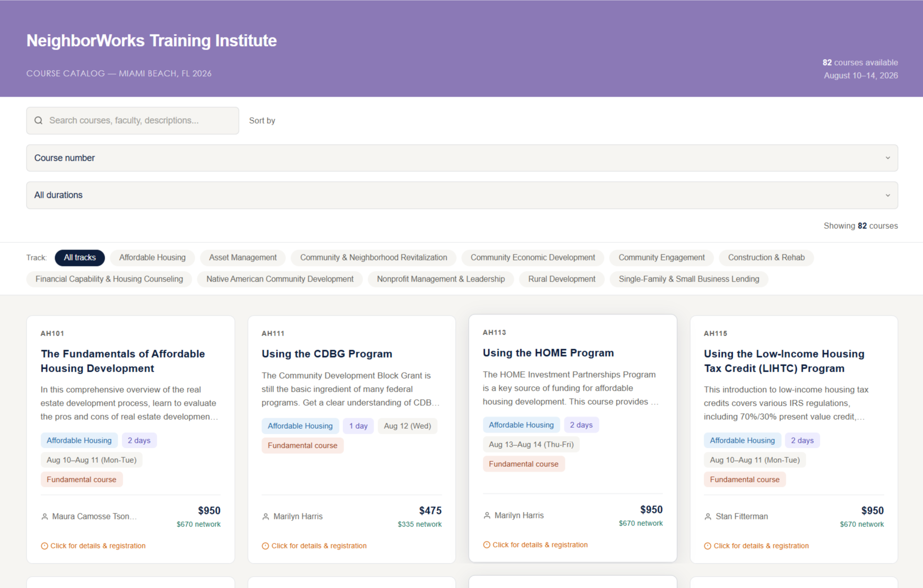Filter by Community Economic Development track
This screenshot has height=588, width=923.
(x=533, y=257)
